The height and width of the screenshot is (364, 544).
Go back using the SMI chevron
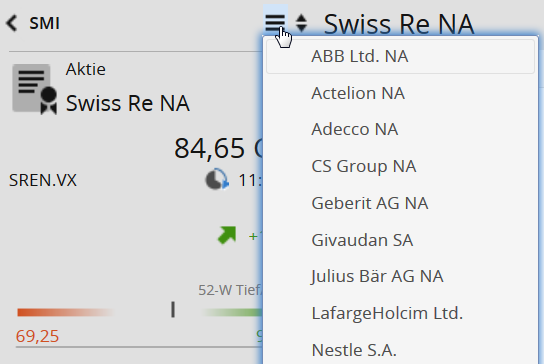click(12, 23)
